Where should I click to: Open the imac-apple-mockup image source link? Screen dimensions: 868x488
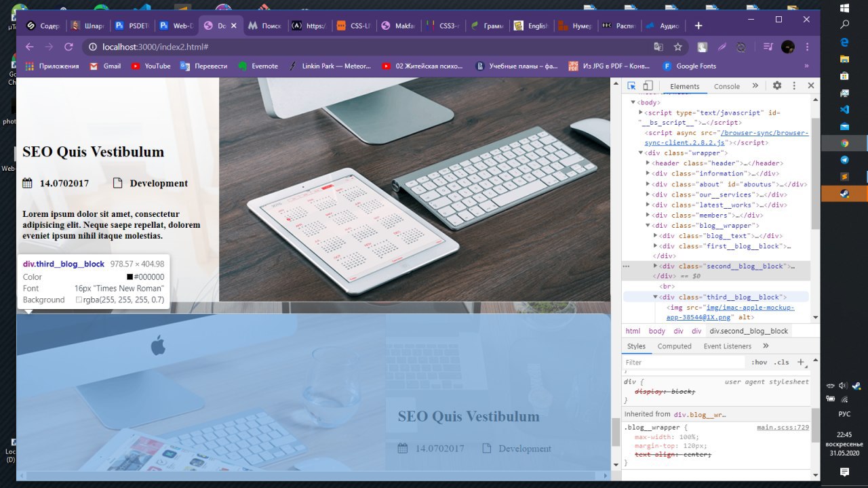tap(729, 312)
